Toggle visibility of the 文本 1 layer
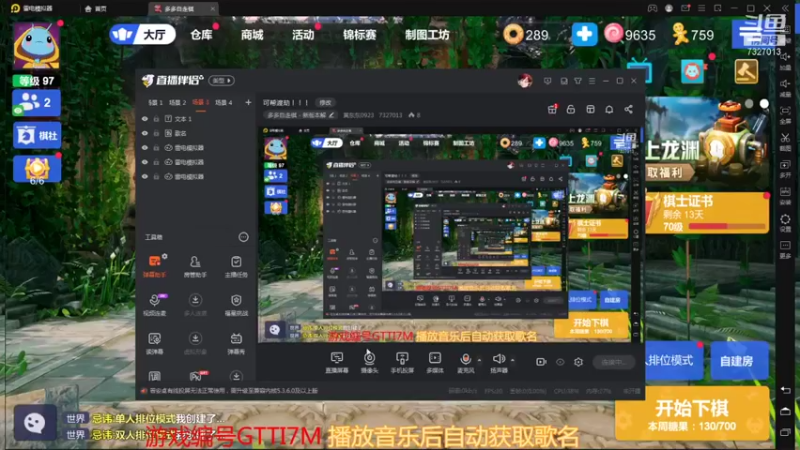The height and width of the screenshot is (450, 800). (x=145, y=119)
